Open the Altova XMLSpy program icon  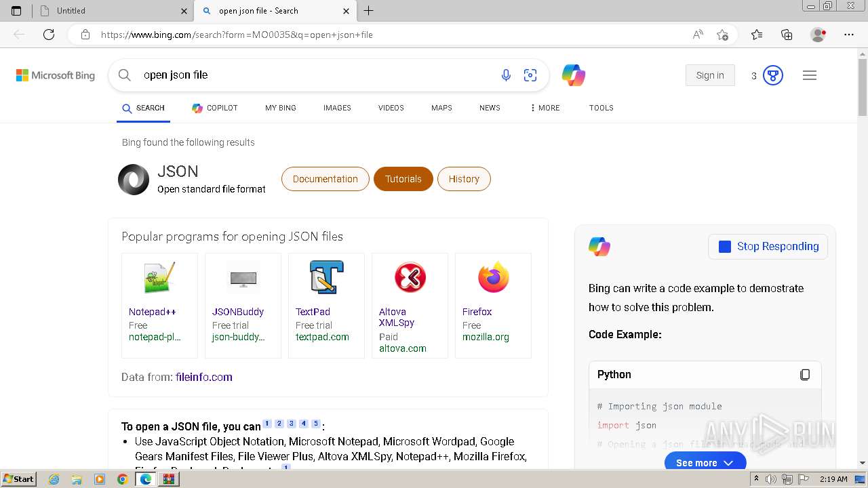point(410,278)
